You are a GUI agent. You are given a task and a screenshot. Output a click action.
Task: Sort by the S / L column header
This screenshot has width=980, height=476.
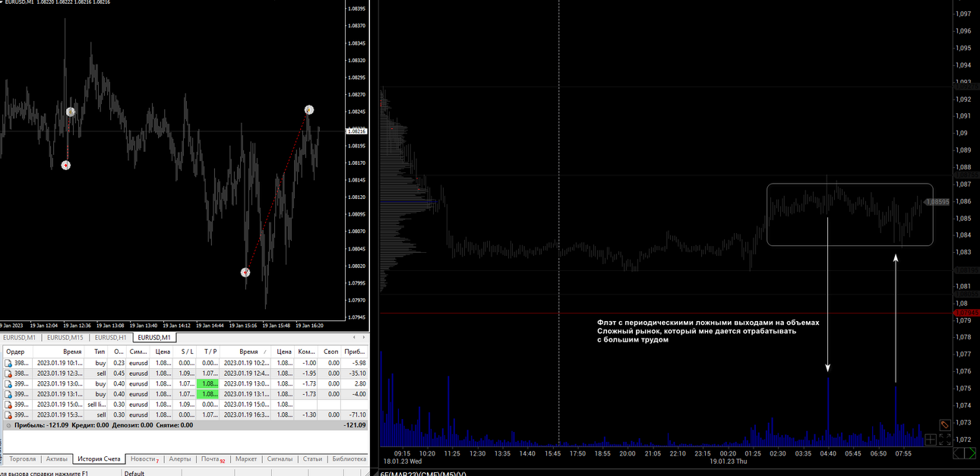tap(185, 352)
